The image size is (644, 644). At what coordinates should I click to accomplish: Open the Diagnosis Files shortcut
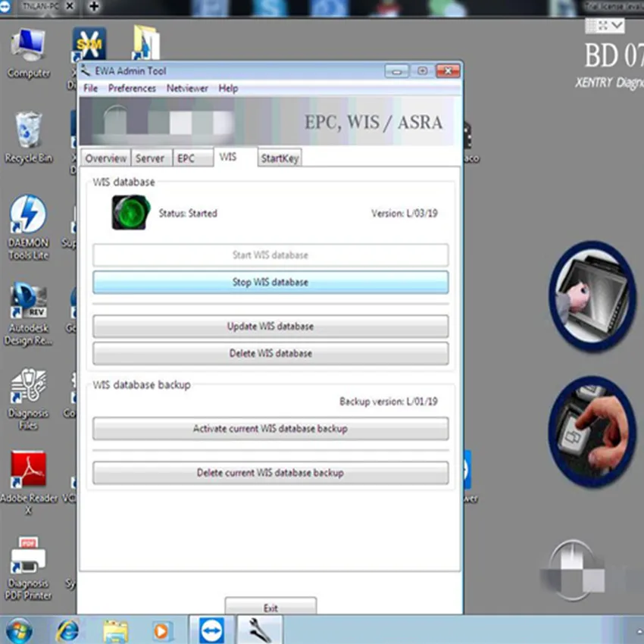tap(28, 399)
